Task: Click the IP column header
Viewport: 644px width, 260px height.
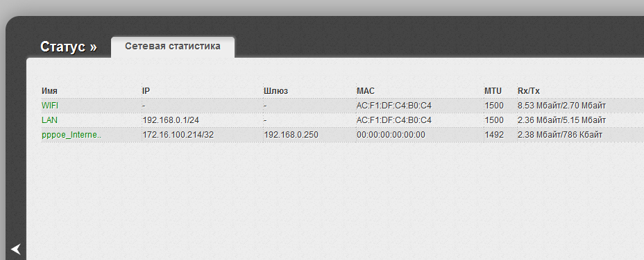Action: [x=146, y=91]
